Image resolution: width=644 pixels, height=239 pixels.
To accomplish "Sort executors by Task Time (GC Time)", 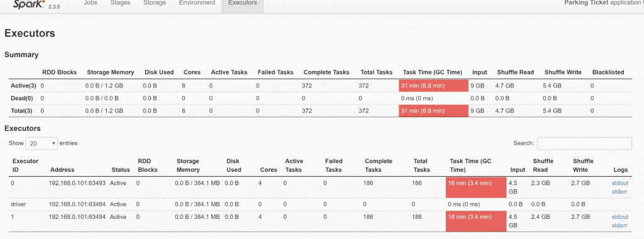I will coord(470,165).
